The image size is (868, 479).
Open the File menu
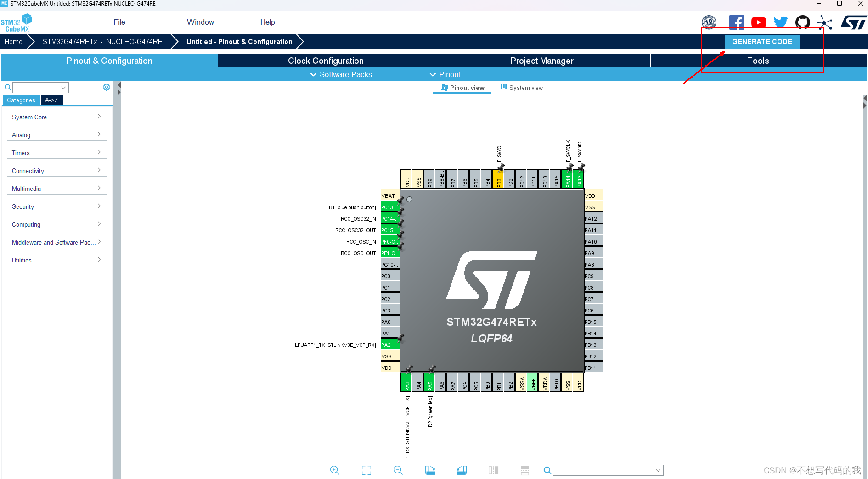point(119,22)
